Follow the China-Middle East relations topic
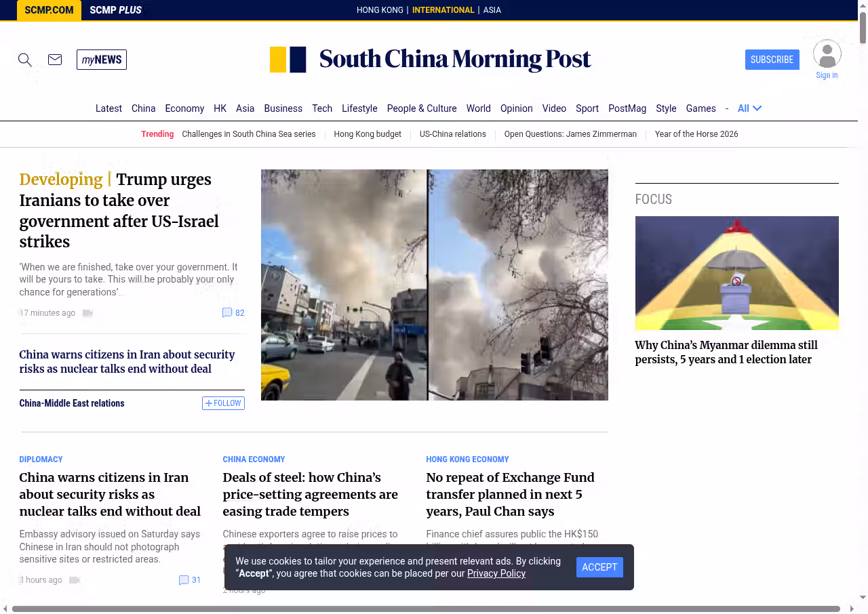The height and width of the screenshot is (614, 868). [223, 403]
